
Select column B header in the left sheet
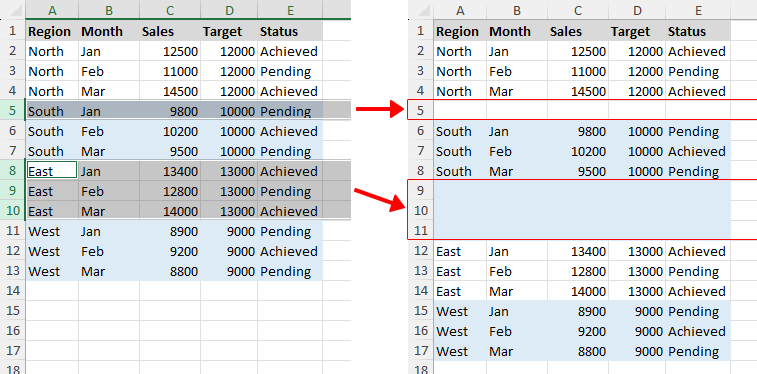pyautogui.click(x=109, y=10)
